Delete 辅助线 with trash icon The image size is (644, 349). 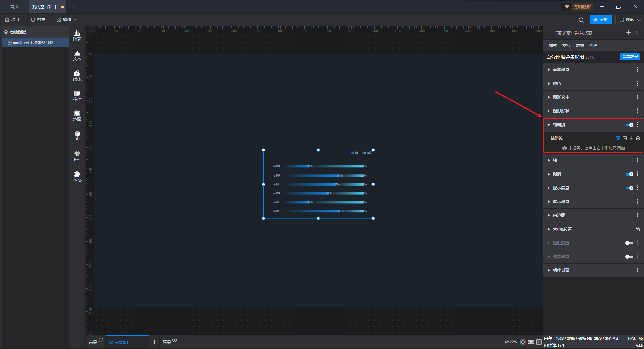point(638,138)
